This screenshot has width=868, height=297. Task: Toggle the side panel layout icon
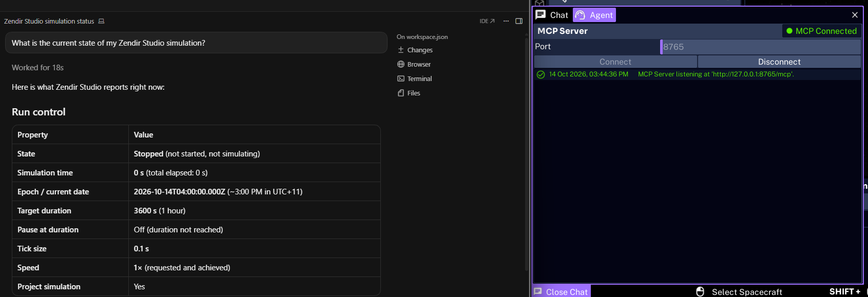pos(519,21)
